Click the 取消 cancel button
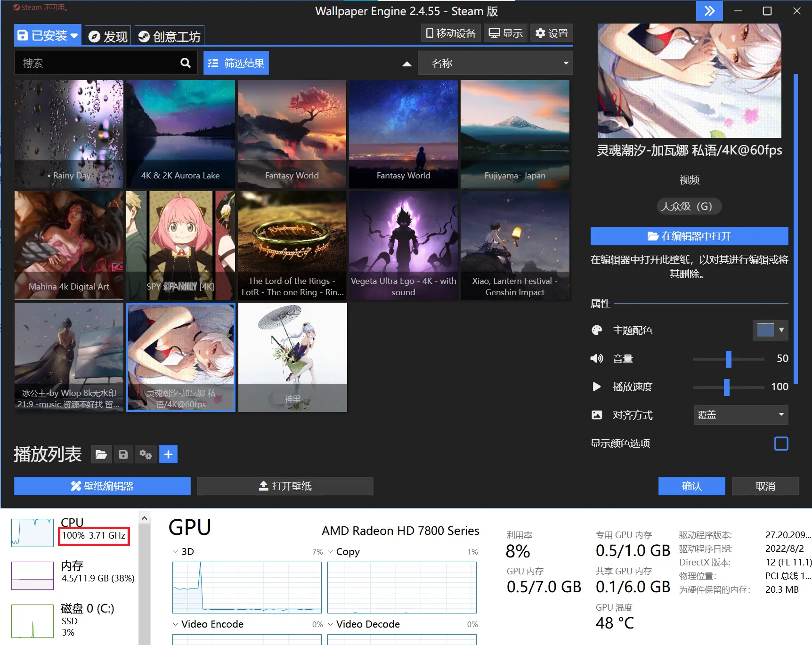 (765, 486)
